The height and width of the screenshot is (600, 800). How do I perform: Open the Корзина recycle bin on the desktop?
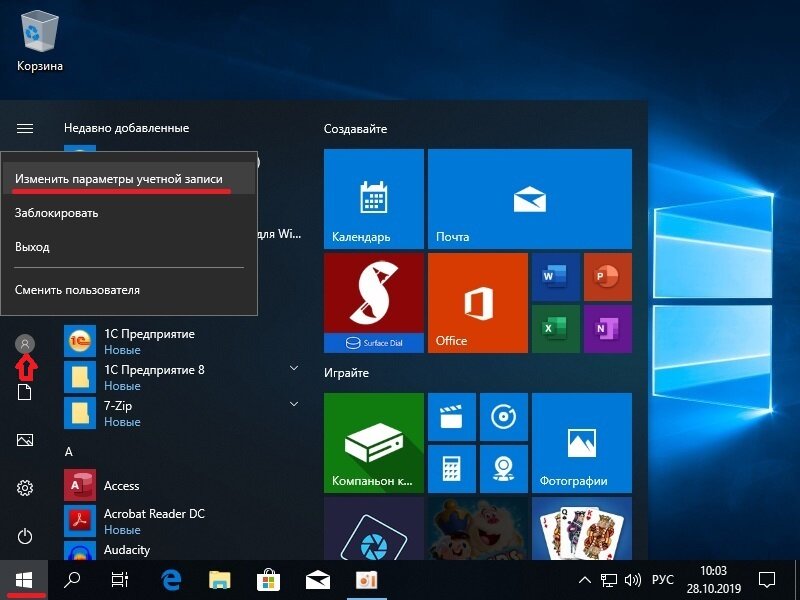[x=40, y=42]
